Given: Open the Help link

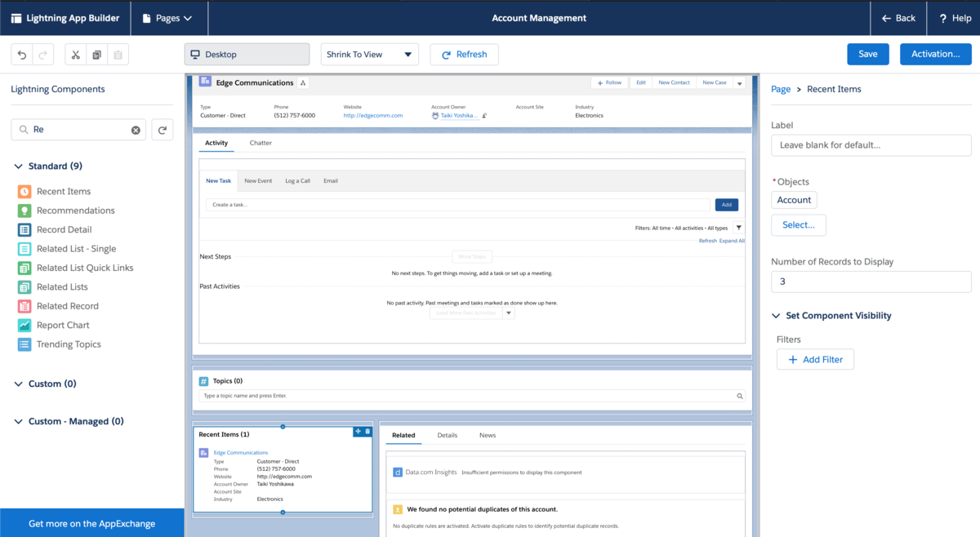Looking at the screenshot, I should 953,18.
